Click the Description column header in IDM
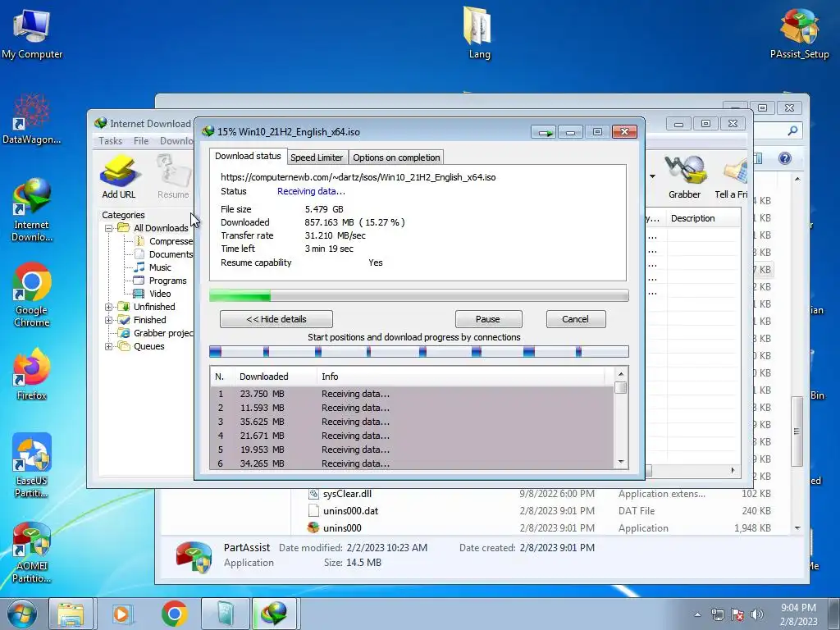This screenshot has height=630, width=840. click(703, 218)
